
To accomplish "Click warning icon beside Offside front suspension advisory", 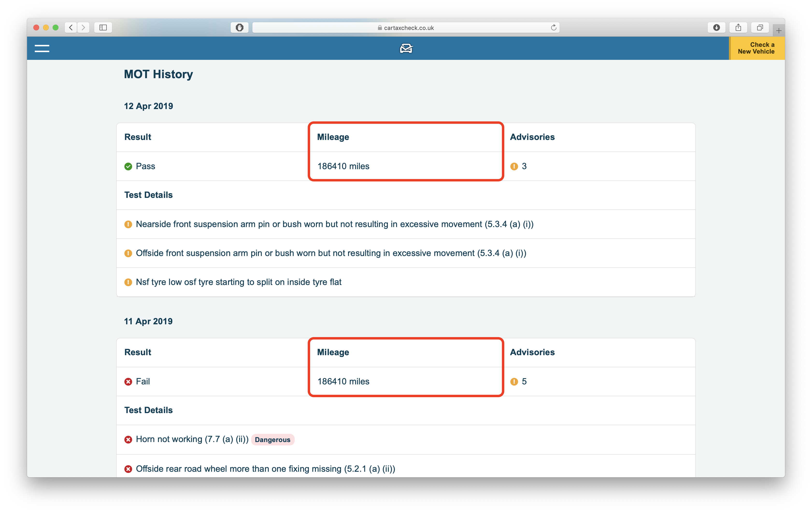I will (x=128, y=253).
